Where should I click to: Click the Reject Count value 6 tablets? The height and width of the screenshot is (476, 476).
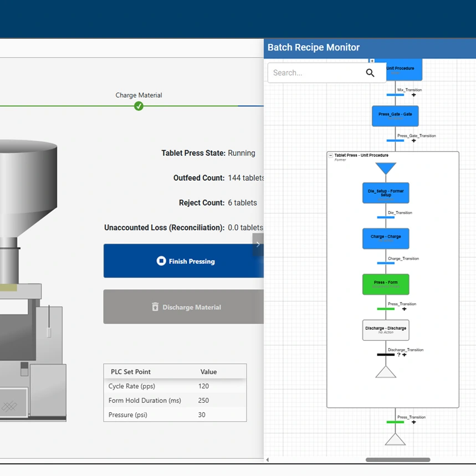[242, 203]
